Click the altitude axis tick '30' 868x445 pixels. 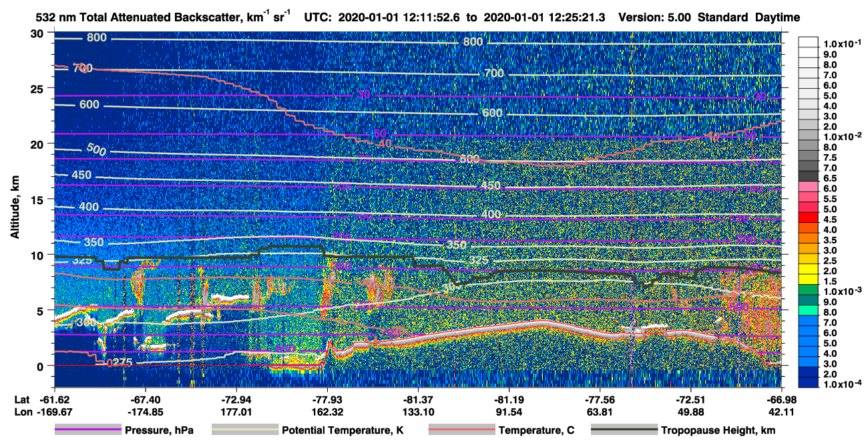tap(38, 33)
